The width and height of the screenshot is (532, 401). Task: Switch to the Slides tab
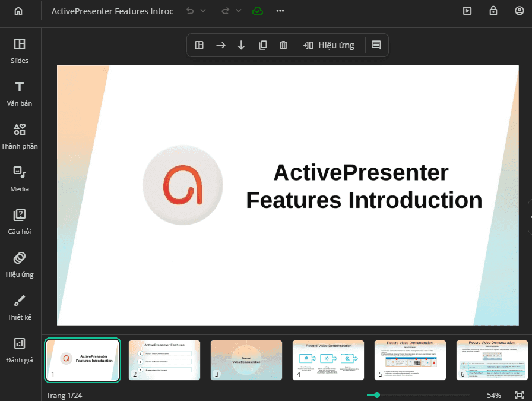[x=20, y=50]
